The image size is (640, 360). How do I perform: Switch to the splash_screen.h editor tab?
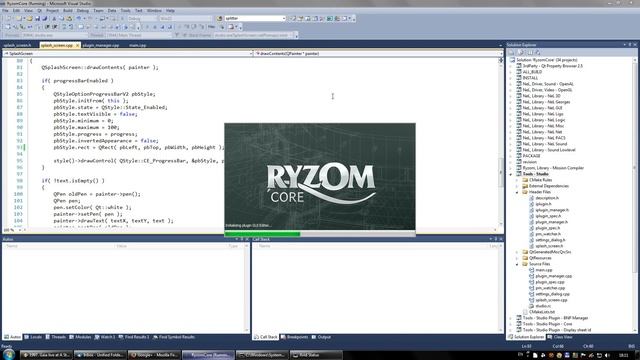[x=18, y=45]
